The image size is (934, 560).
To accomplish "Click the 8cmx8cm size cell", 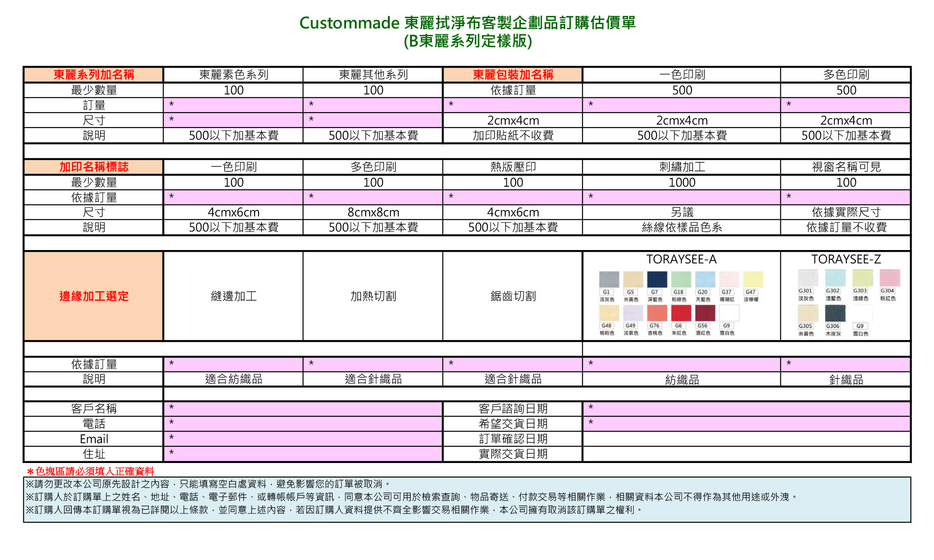I will 373,212.
